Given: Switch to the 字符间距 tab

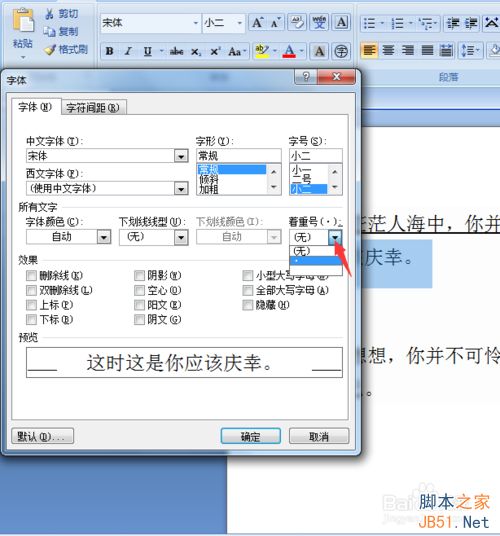Looking at the screenshot, I should [93, 108].
